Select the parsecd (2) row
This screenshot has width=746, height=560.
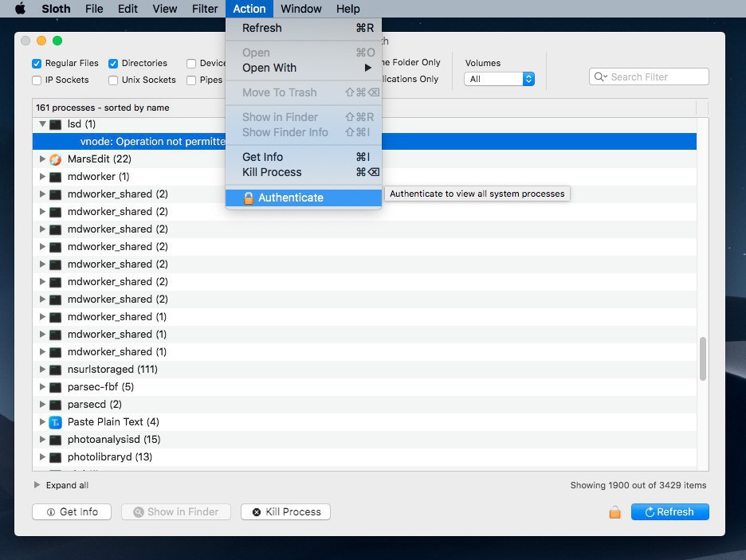[x=364, y=405]
